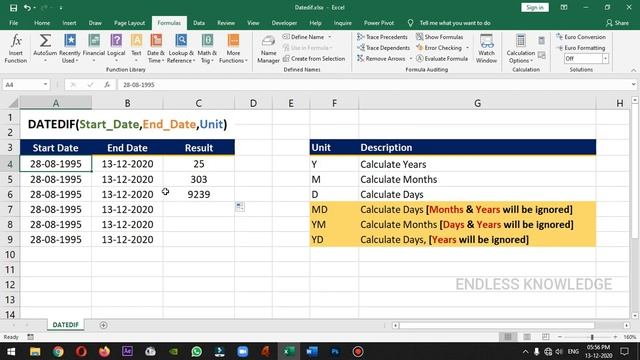Screen dimensions: 640x360
Task: Click Trace Dependents
Action: click(x=383, y=48)
